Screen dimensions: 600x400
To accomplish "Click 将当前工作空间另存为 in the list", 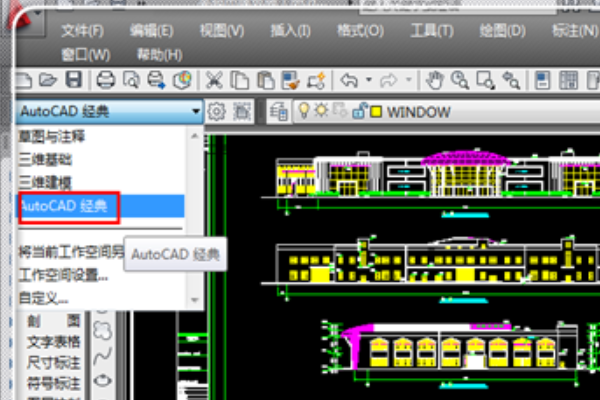I will point(72,252).
